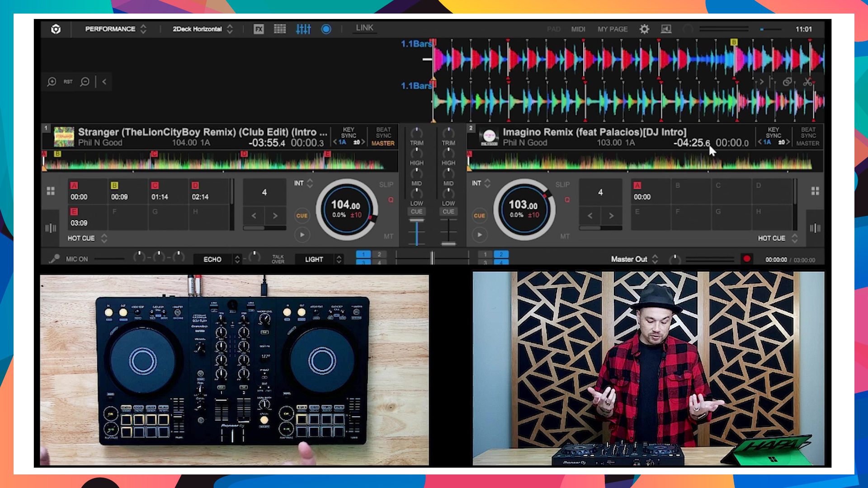868x488 pixels.
Task: Open deck 1 pad grid view icon
Action: point(51,191)
